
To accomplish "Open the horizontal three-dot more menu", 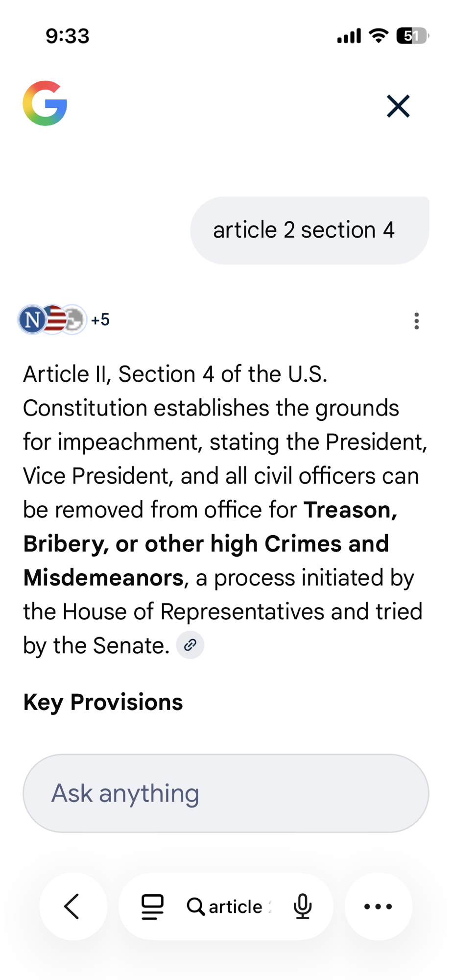I will 378,906.
